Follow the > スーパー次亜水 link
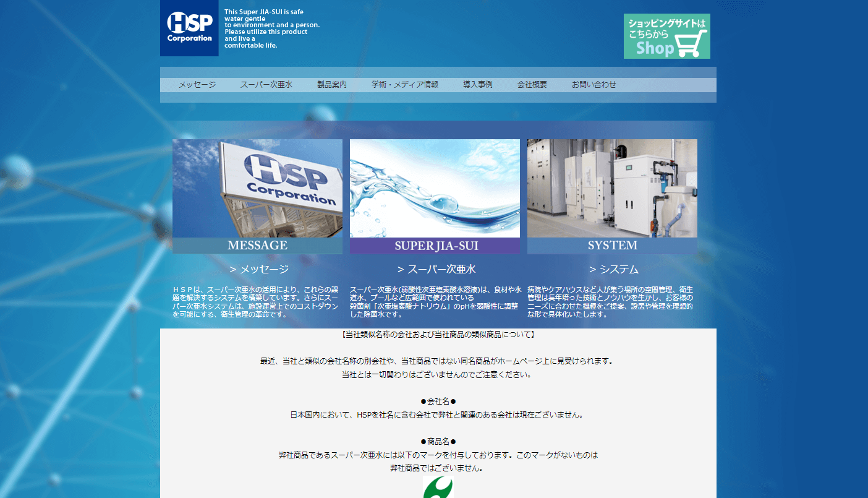 436,269
